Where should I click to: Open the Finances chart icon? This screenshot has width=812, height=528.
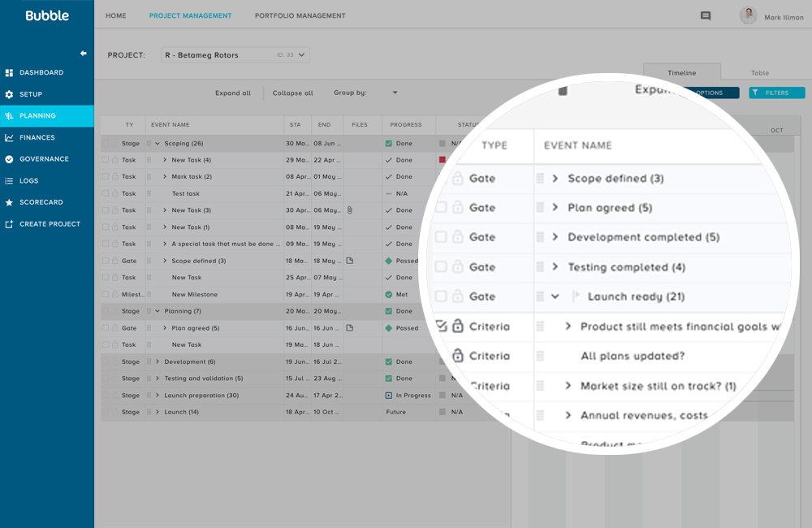9,137
